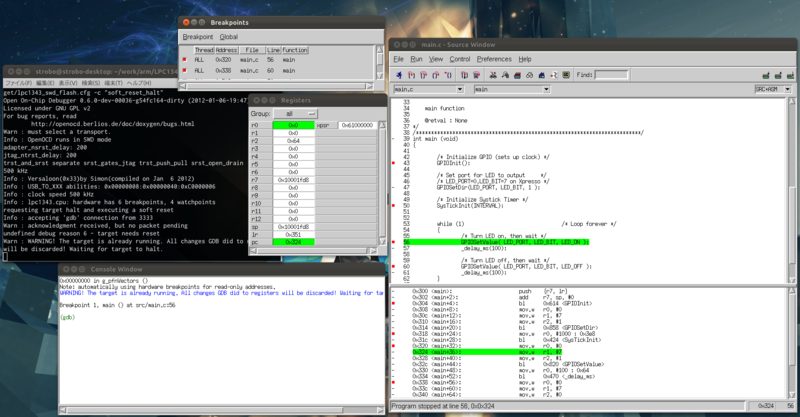Click the source pane vertical scrollbar
Viewport: 800px width, 417px height.
tap(792, 191)
